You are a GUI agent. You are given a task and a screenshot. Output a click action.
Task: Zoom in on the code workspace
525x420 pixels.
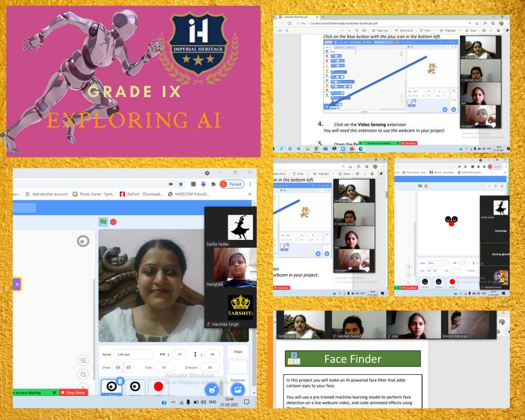click(83, 360)
